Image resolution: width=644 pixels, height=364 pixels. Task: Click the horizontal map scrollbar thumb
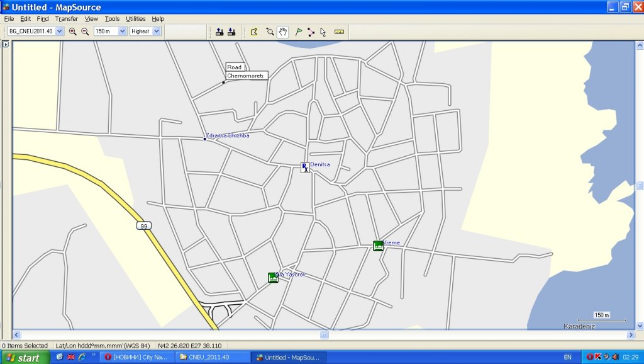tap(324, 335)
